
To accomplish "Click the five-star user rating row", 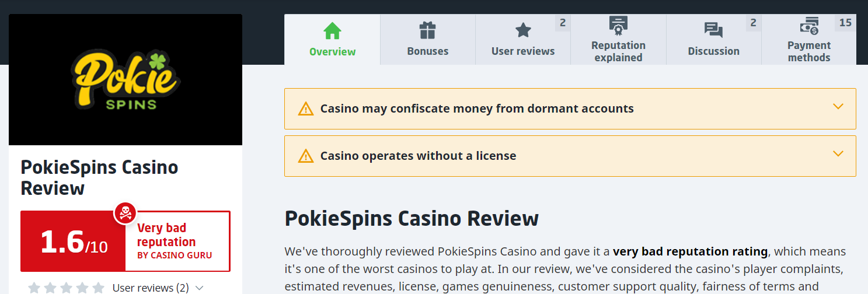I will point(66,288).
